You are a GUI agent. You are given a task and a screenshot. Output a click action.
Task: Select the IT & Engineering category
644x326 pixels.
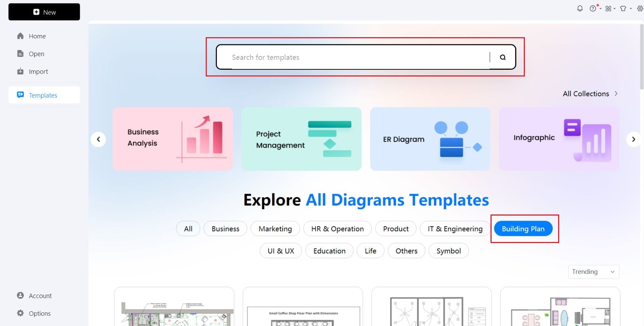click(x=455, y=229)
